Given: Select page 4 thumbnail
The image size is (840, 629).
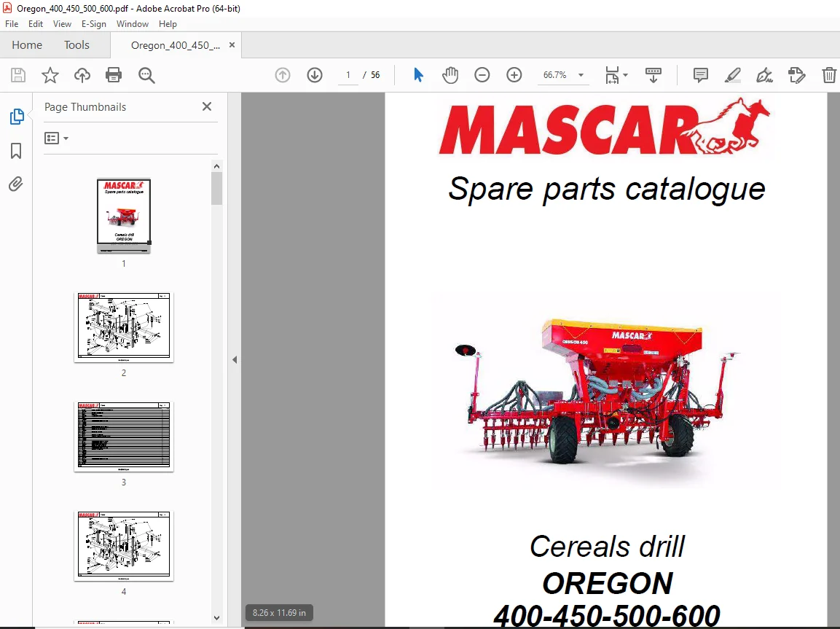Looking at the screenshot, I should (x=124, y=546).
